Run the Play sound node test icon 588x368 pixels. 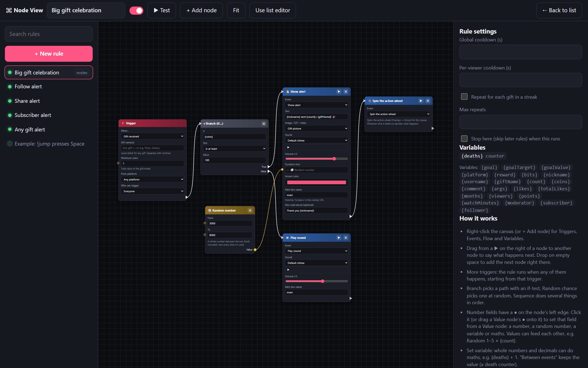[x=339, y=238]
